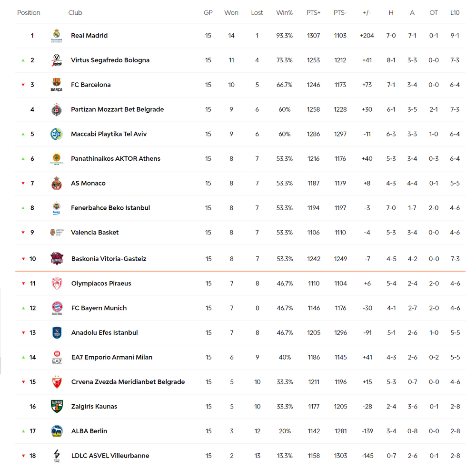Click the green up arrow beside position 2
The height and width of the screenshot is (468, 476).
23,60
